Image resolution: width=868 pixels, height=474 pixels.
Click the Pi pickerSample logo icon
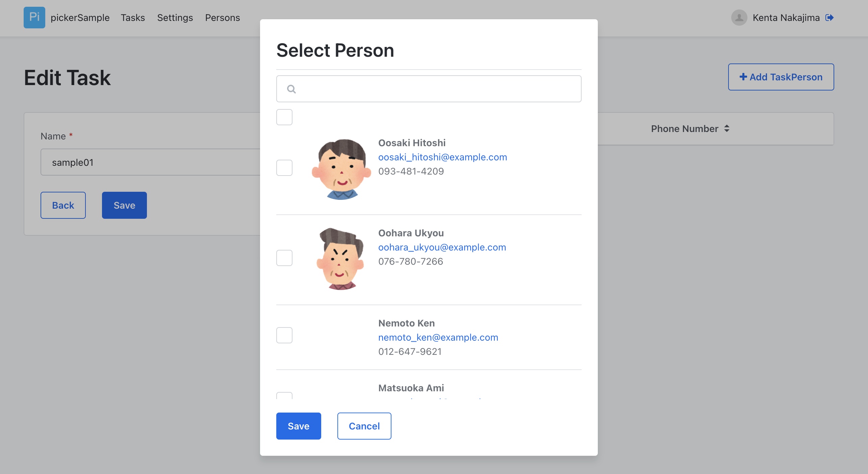pos(34,18)
